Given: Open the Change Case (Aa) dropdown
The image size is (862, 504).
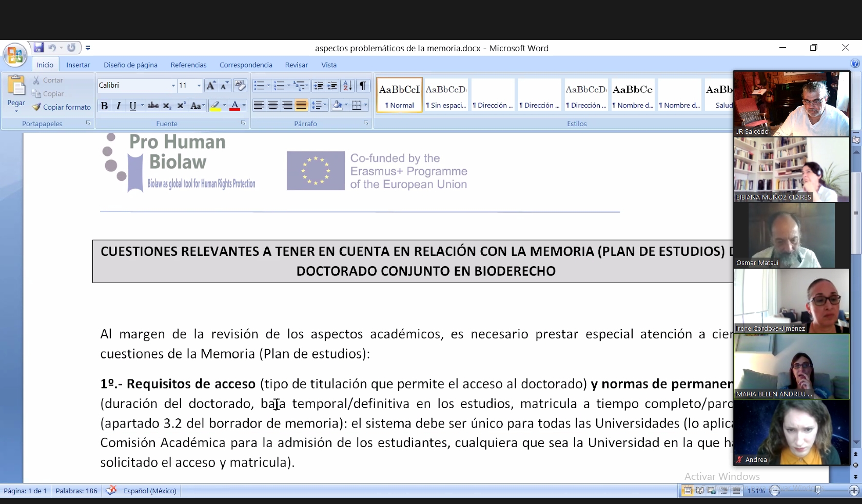Looking at the screenshot, I should pos(198,106).
